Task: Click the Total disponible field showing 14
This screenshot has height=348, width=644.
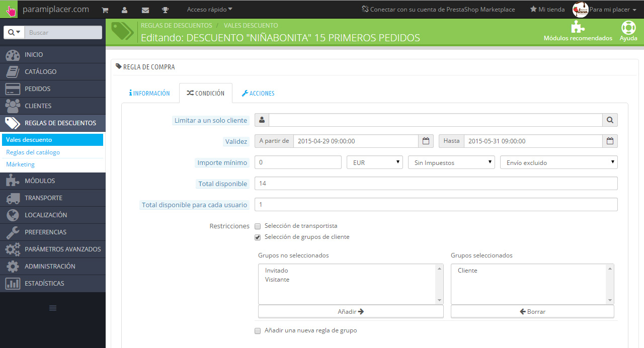Action: click(436, 184)
